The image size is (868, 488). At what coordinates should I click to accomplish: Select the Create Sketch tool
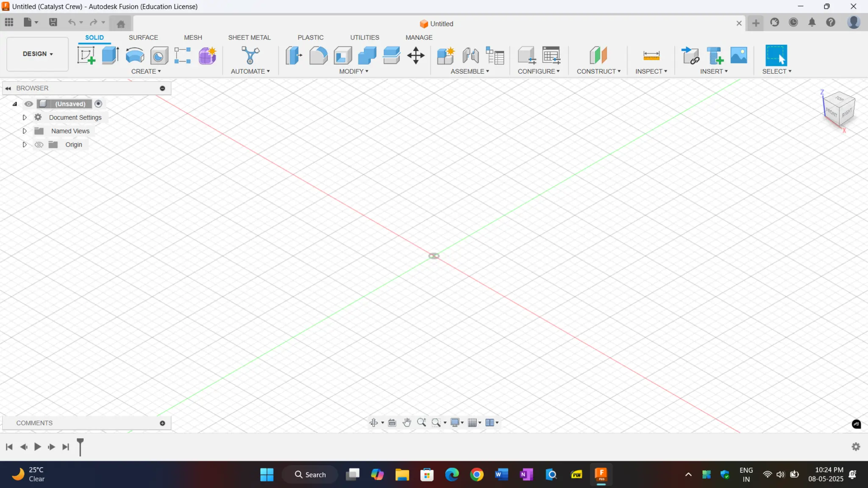(x=86, y=55)
